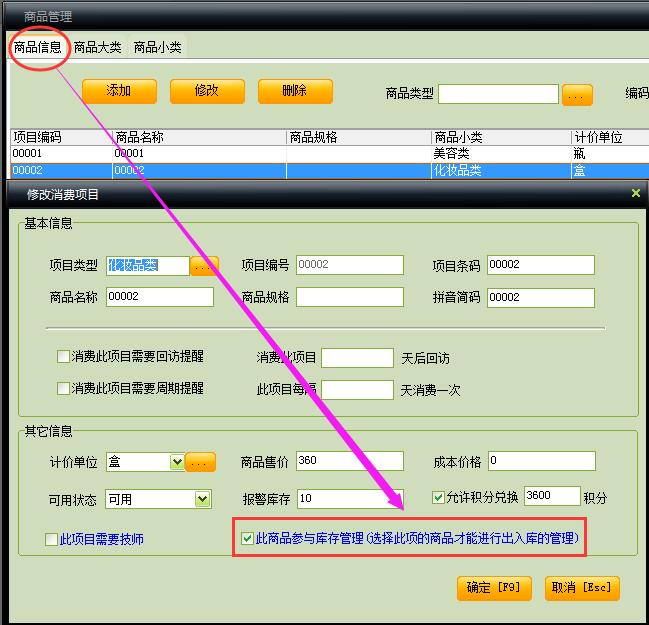The width and height of the screenshot is (649, 625).
Task: Click the 项目类型 input field
Action: click(x=148, y=265)
